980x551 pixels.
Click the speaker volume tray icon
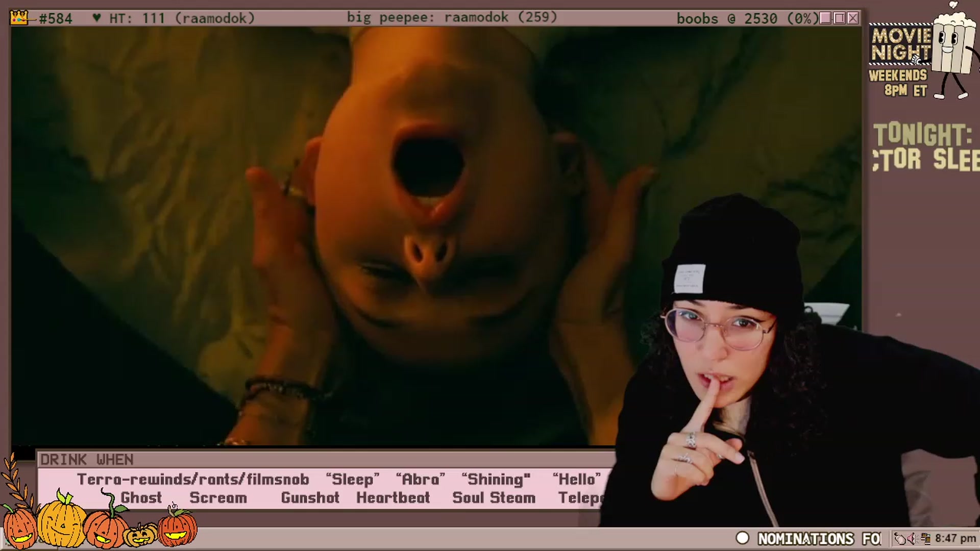[913, 538]
